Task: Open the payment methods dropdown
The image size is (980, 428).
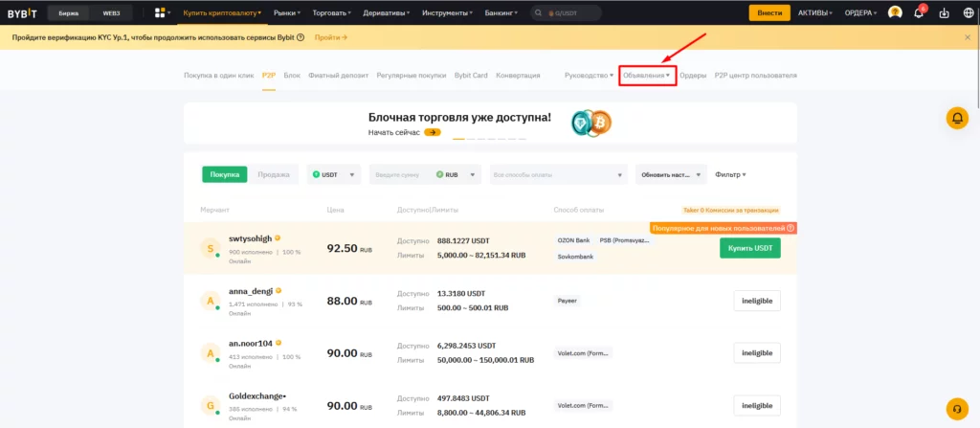Action: pyautogui.click(x=557, y=174)
